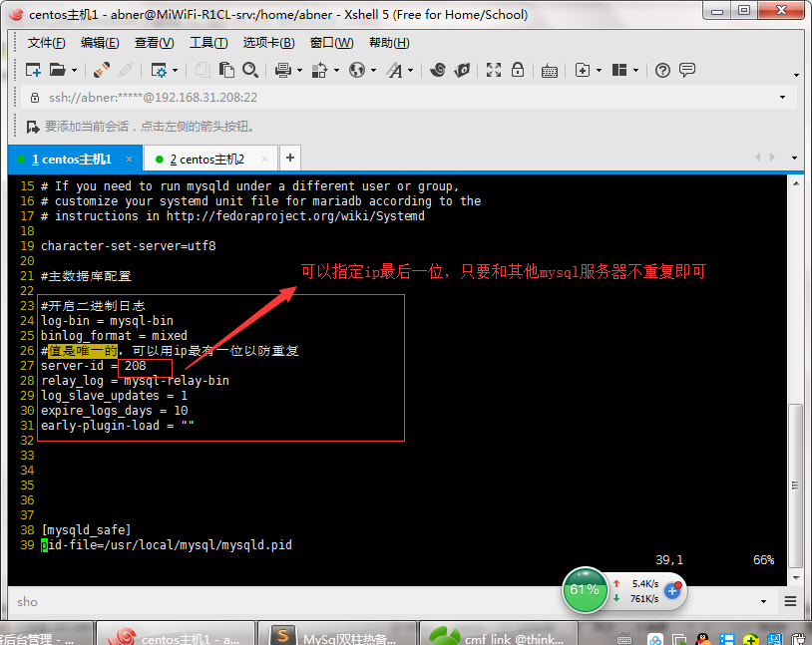Open the sessions folder icon
812x645 pixels.
click(x=57, y=70)
